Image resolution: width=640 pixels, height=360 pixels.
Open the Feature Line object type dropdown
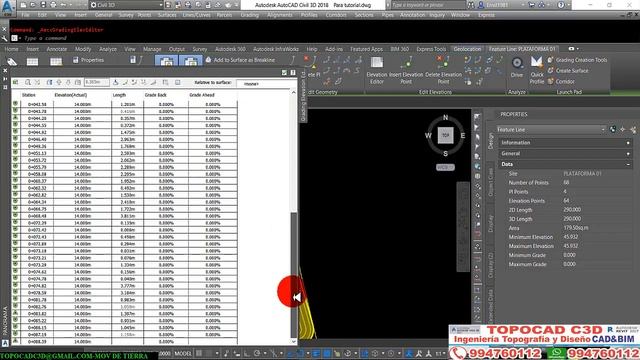click(x=551, y=129)
